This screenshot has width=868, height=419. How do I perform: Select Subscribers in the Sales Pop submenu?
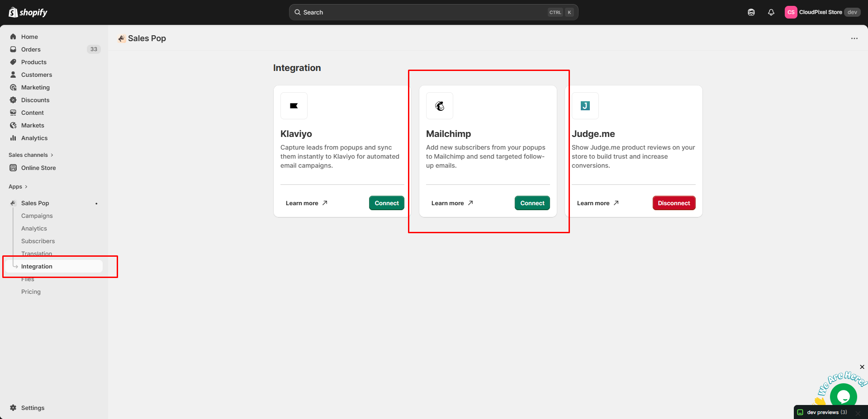pyautogui.click(x=38, y=241)
